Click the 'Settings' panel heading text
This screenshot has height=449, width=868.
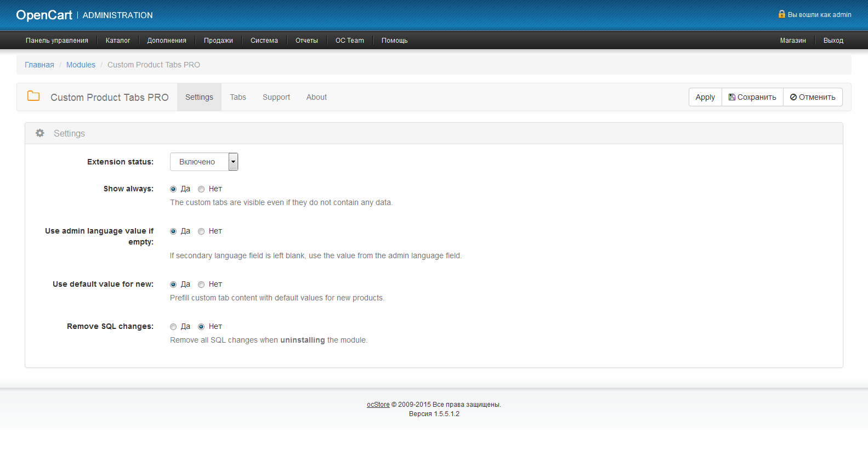69,133
